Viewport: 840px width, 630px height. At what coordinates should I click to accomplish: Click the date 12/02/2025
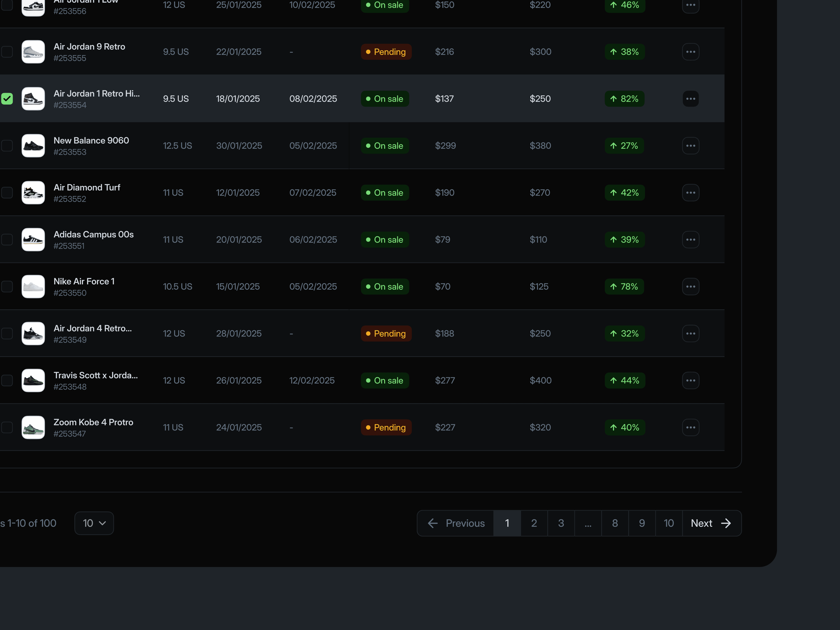312,380
